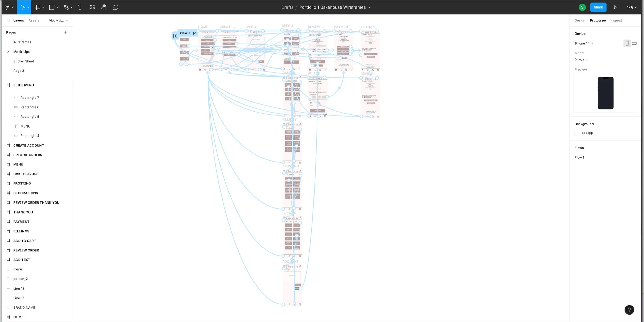Open the iPhone 14 device dropdown
The width and height of the screenshot is (644, 322).
pos(584,43)
